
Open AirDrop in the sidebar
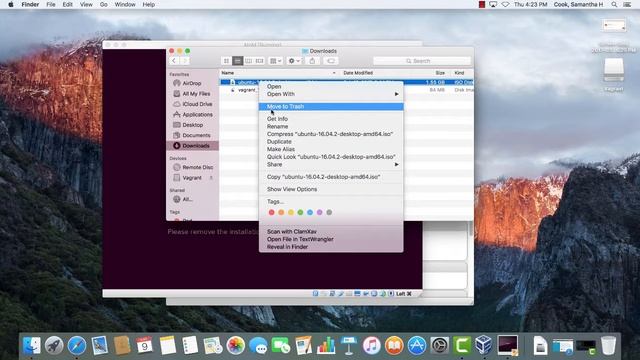point(192,83)
